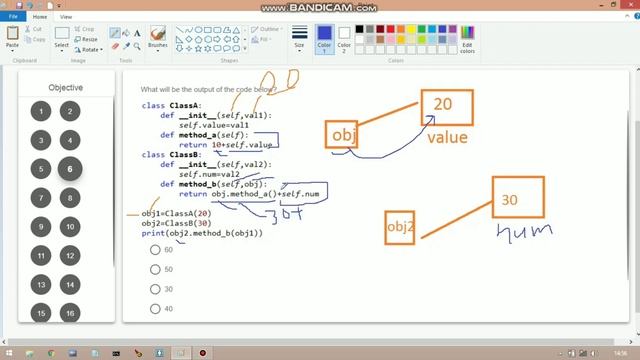The width and height of the screenshot is (640, 360).
Task: Pick the black palette swatch
Action: click(360, 29)
